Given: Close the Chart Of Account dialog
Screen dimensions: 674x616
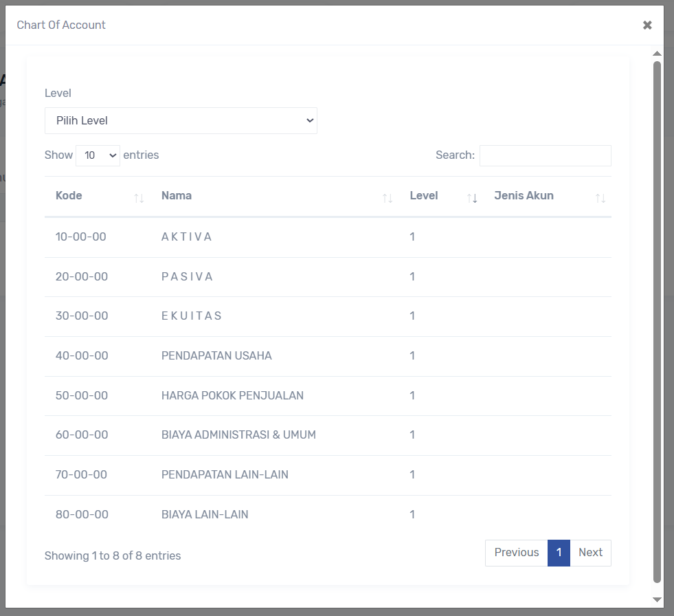Looking at the screenshot, I should click(647, 25).
